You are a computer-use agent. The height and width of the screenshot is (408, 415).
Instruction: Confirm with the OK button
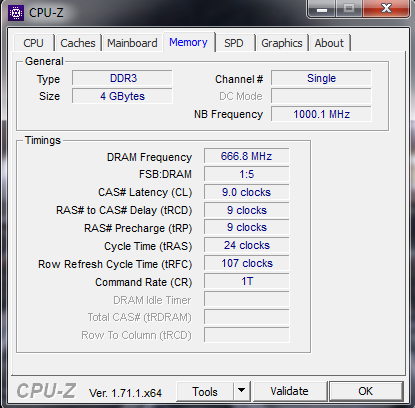pos(366,391)
